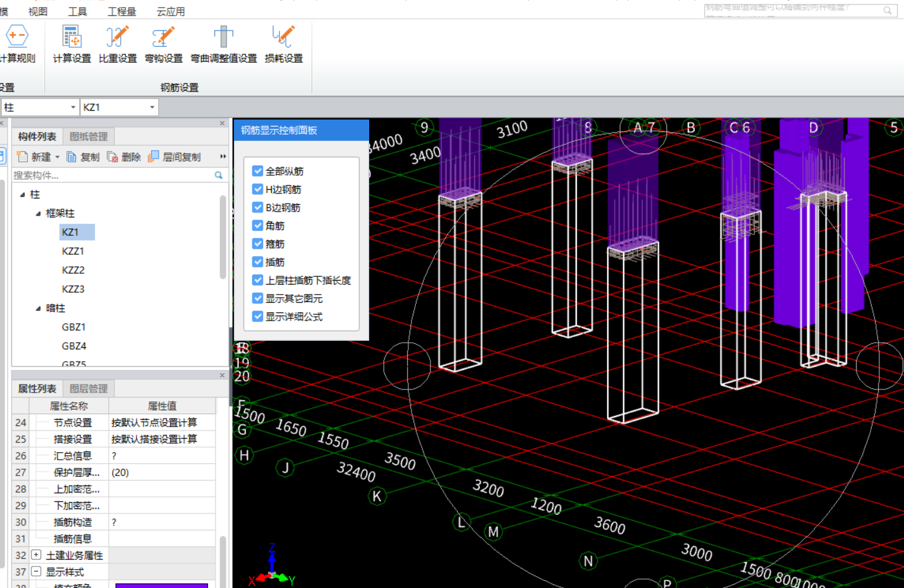Toggle H边钢筋 checkbox
The image size is (904, 588).
pos(257,189)
